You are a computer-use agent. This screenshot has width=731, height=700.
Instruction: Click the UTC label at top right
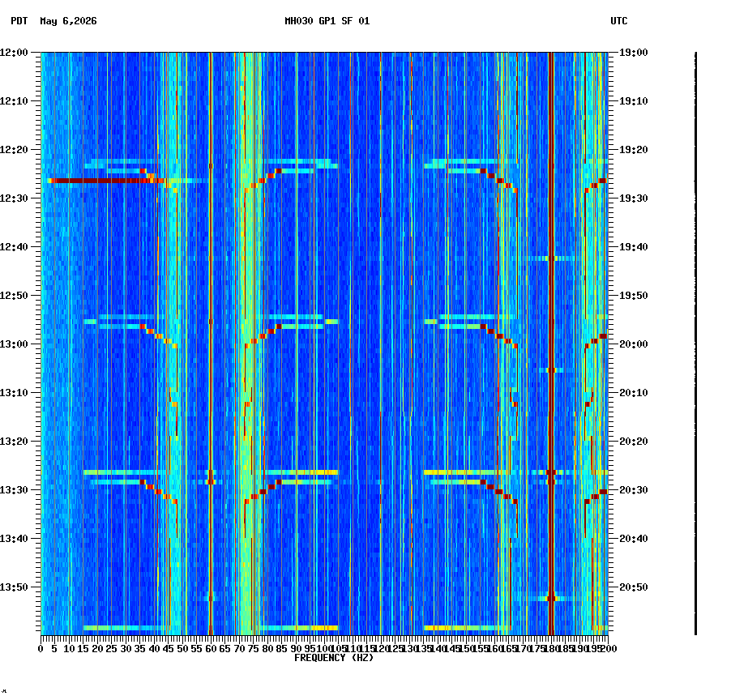(x=619, y=21)
